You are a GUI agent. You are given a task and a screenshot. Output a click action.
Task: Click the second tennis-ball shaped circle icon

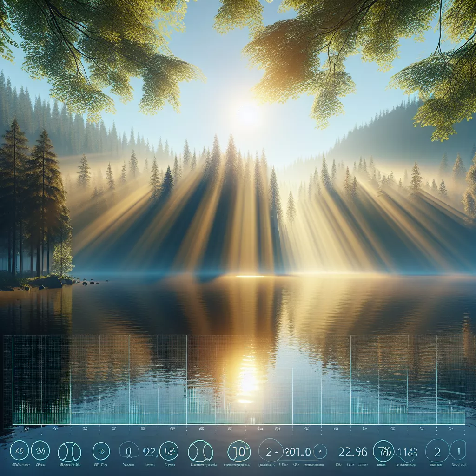pyautogui.click(x=200, y=451)
